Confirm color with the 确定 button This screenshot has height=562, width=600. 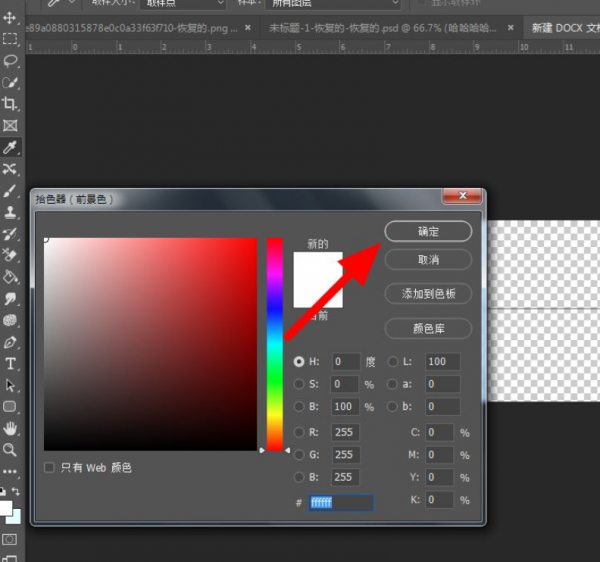click(428, 231)
